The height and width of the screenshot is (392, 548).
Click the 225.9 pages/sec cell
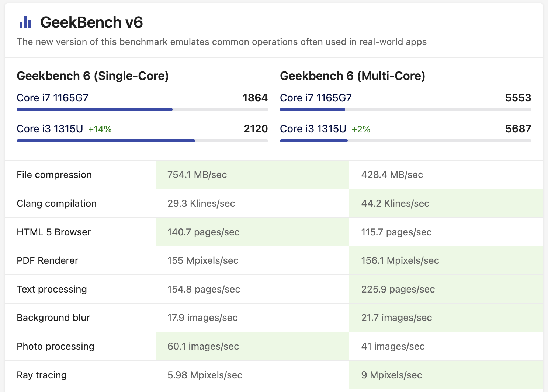click(446, 289)
